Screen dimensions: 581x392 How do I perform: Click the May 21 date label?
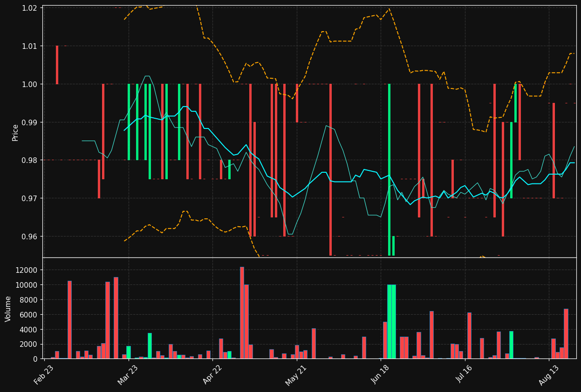point(296,375)
